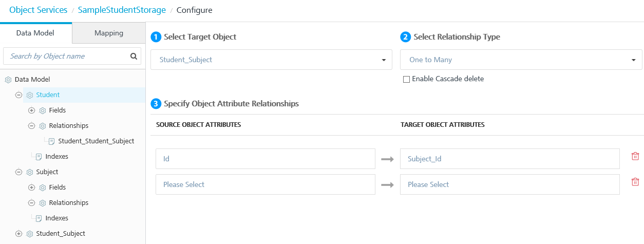Open SampleStudentStorage breadcrumb link

tap(122, 10)
